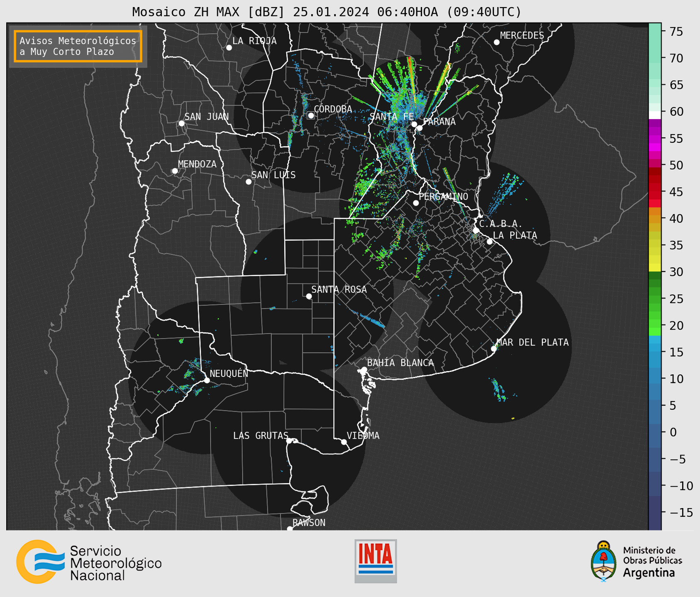Click the 55 dBZ magenta colorbar band

tap(655, 139)
